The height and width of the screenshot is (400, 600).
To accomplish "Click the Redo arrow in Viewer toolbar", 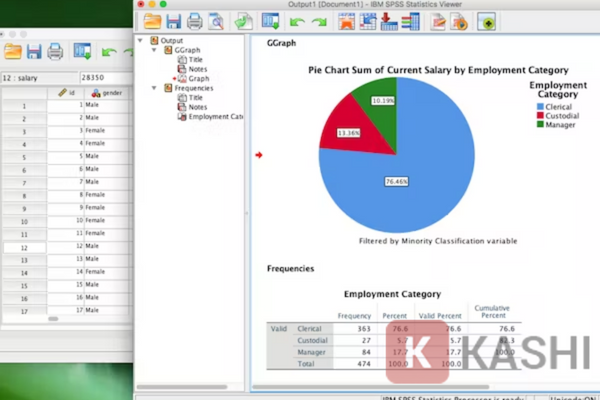I will [320, 21].
